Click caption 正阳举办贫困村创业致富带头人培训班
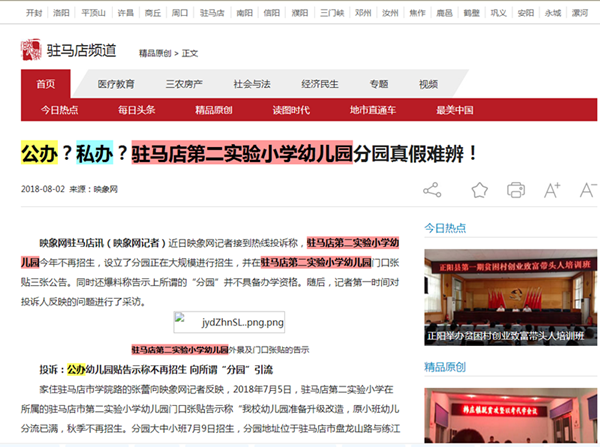Viewport: 600px width, 447px height. coord(505,336)
